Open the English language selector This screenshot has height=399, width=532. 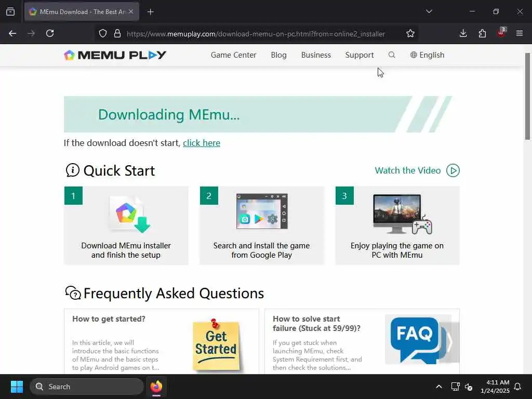point(427,55)
